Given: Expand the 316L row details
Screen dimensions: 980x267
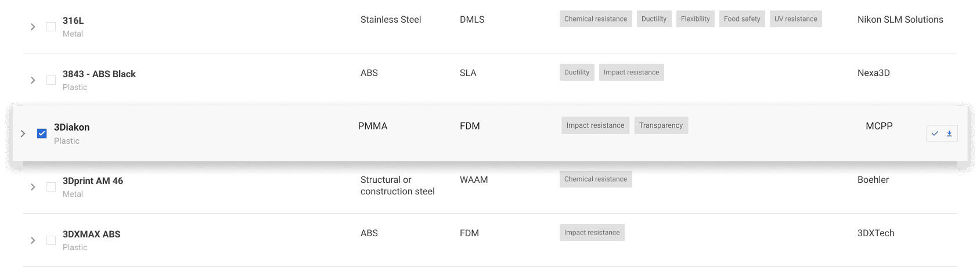Looking at the screenshot, I should click(33, 27).
